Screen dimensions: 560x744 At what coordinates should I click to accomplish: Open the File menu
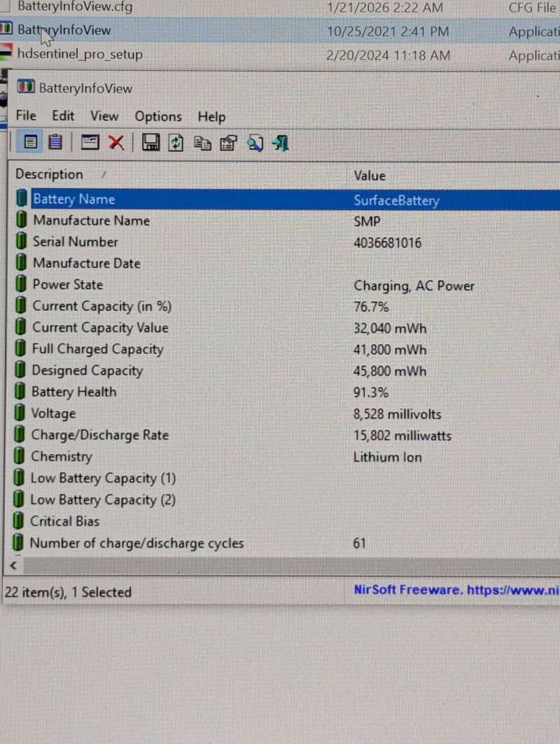point(26,116)
